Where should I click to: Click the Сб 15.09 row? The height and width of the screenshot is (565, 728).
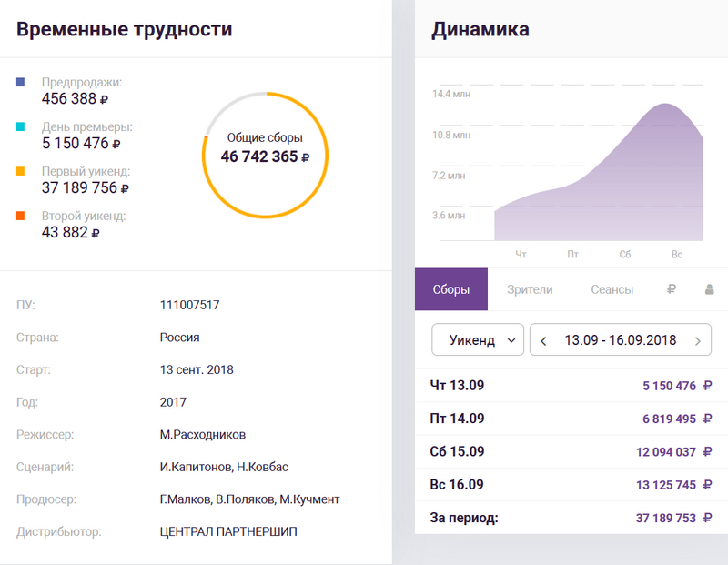pyautogui.click(x=571, y=452)
